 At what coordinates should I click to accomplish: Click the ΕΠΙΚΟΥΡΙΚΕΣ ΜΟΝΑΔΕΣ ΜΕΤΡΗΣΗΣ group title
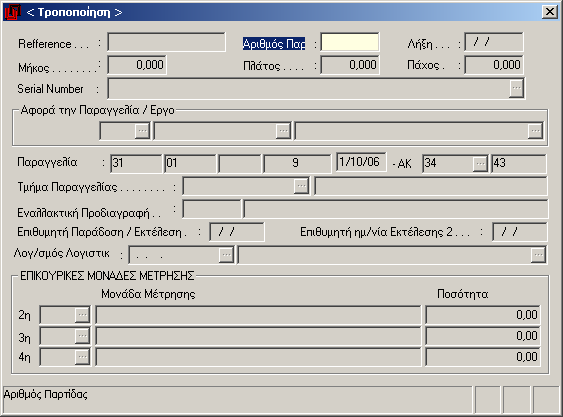[107, 276]
